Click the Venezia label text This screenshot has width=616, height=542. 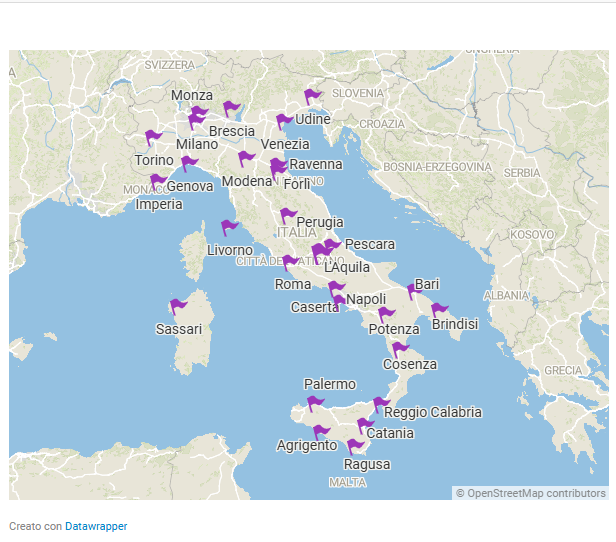(x=285, y=144)
